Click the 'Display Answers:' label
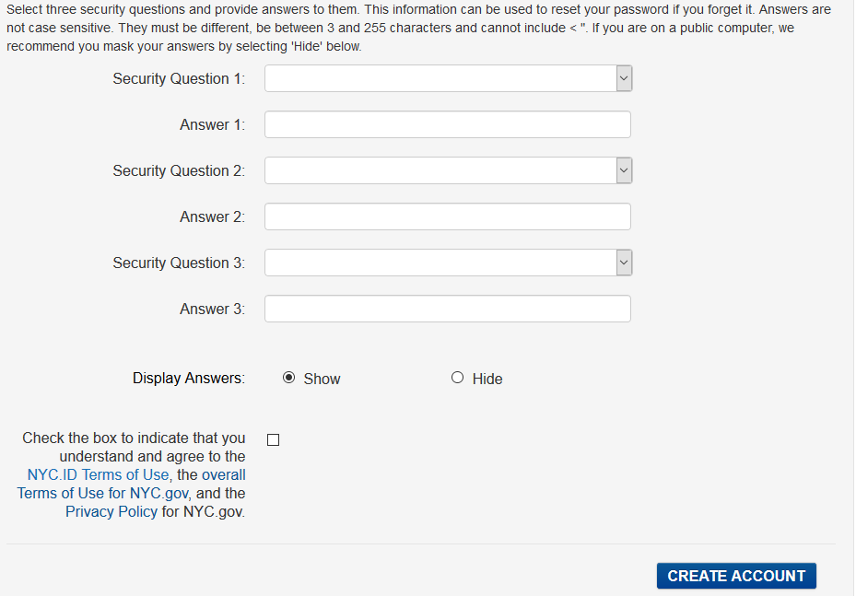 click(189, 378)
